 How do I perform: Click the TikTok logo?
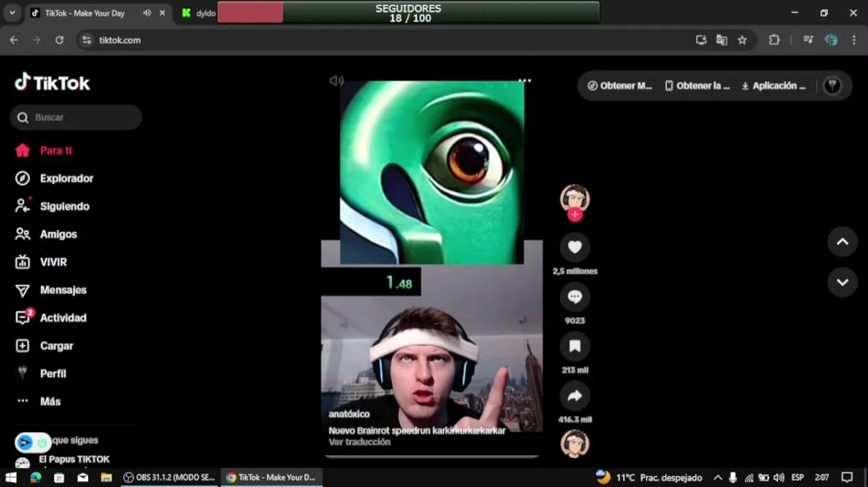point(52,83)
